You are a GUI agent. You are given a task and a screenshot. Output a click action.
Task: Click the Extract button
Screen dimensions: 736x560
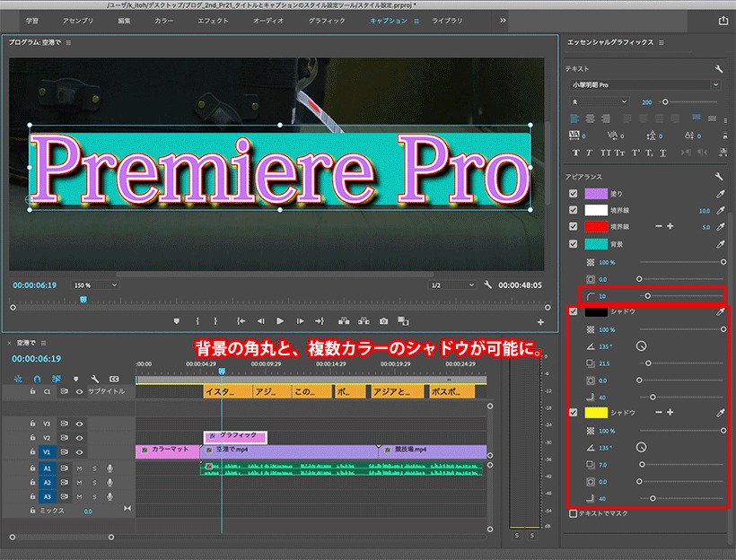coord(364,321)
